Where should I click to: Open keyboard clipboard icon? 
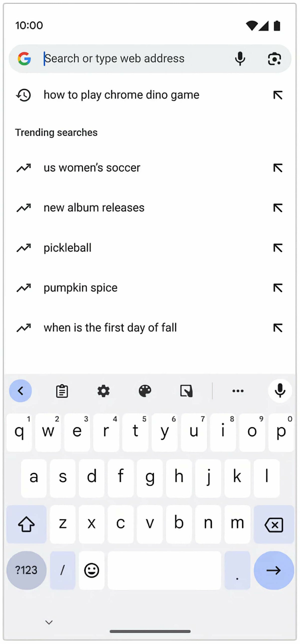click(x=62, y=391)
